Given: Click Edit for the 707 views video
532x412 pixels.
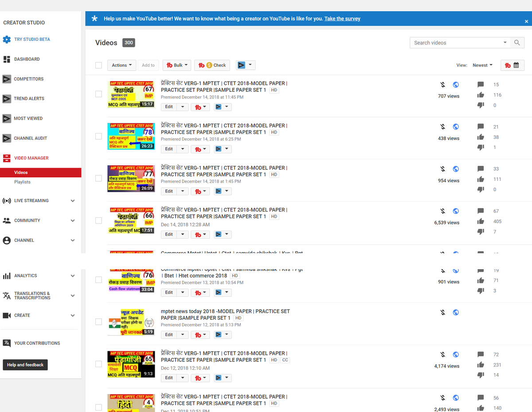Looking at the screenshot, I should [169, 107].
